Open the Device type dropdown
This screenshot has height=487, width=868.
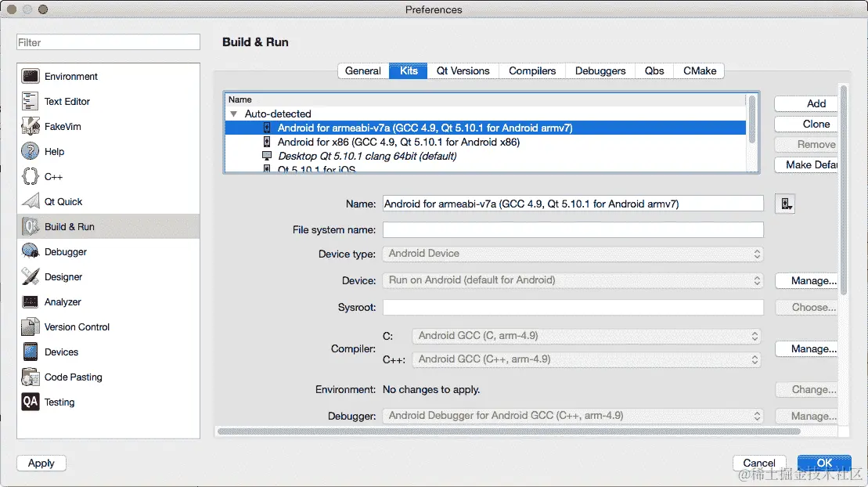[573, 253]
